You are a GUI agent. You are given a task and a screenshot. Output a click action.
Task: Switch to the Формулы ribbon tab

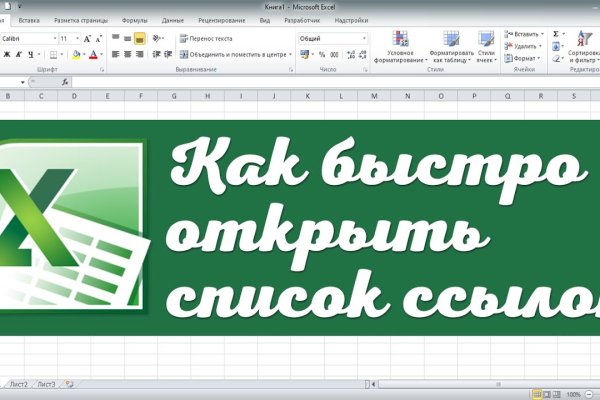point(134,19)
